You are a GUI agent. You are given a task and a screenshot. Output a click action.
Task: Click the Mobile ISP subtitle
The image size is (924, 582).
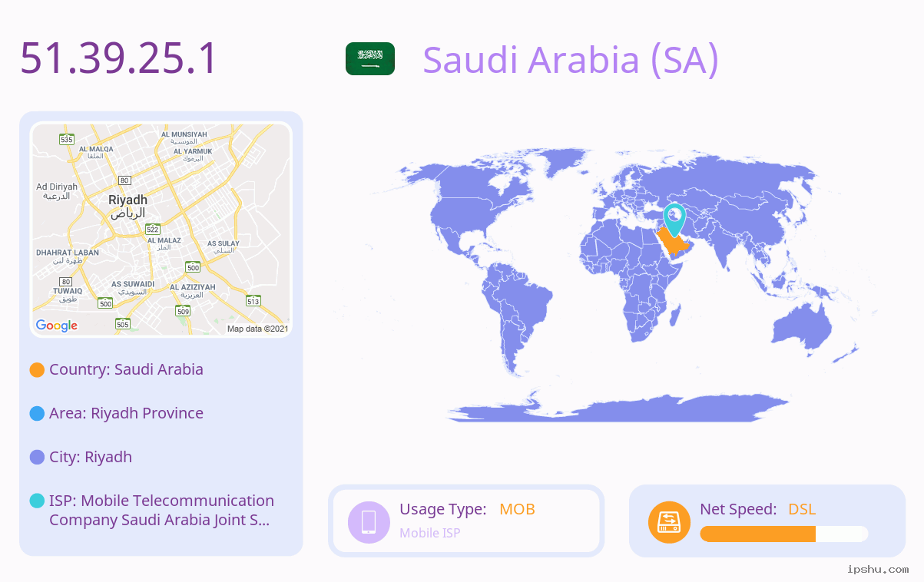click(x=430, y=533)
